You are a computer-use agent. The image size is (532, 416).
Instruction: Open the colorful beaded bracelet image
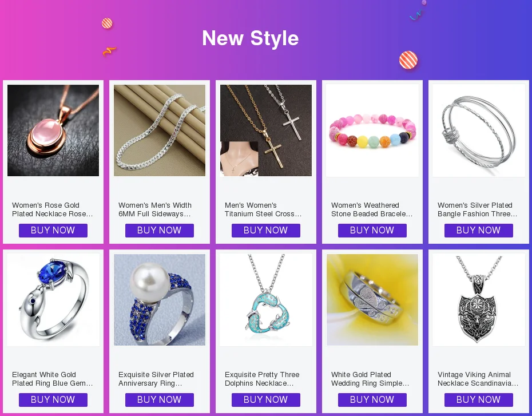click(x=372, y=130)
